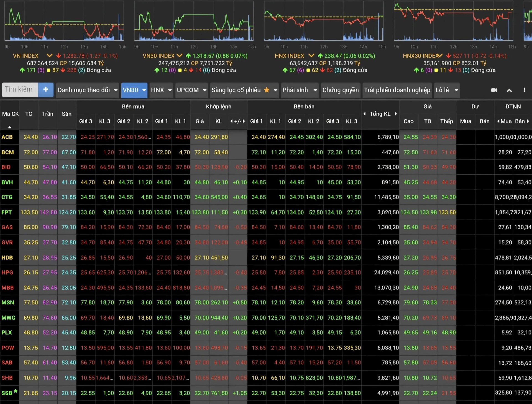Click the video camera icon

(494, 90)
